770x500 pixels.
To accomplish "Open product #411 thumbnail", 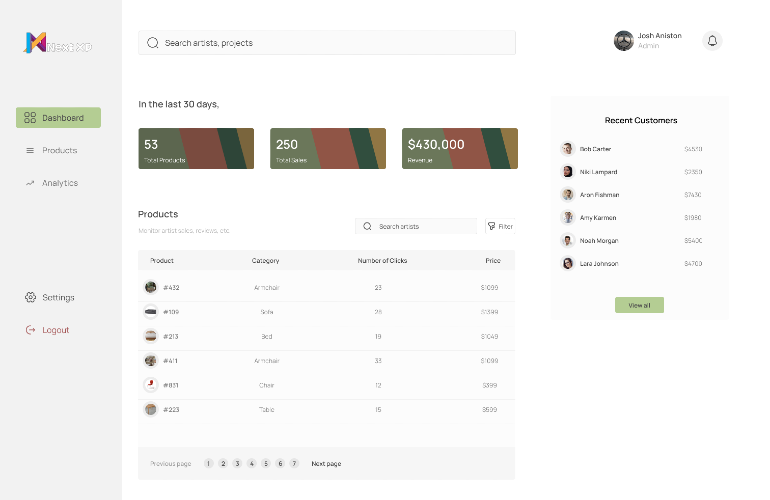I will 151,361.
